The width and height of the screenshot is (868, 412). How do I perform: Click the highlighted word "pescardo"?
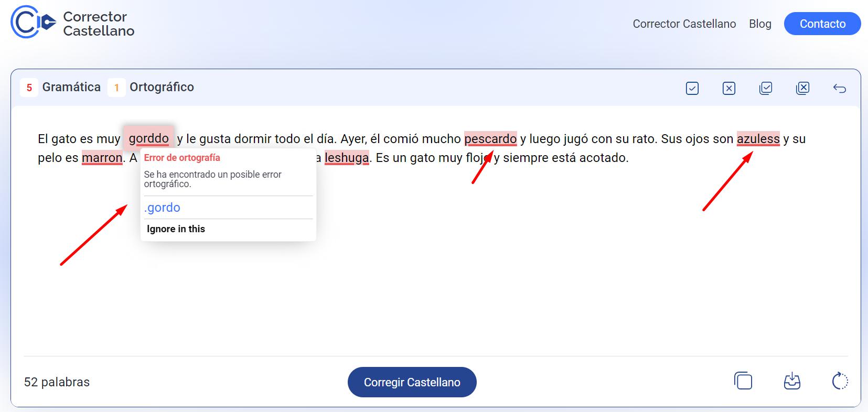tap(490, 139)
